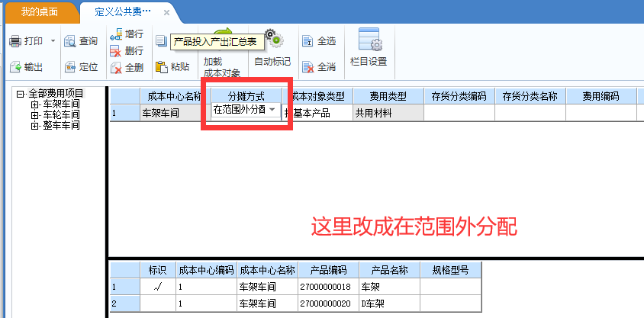644x318 pixels.
Task: Click the 全删 delete-all icon
Action: [x=116, y=67]
